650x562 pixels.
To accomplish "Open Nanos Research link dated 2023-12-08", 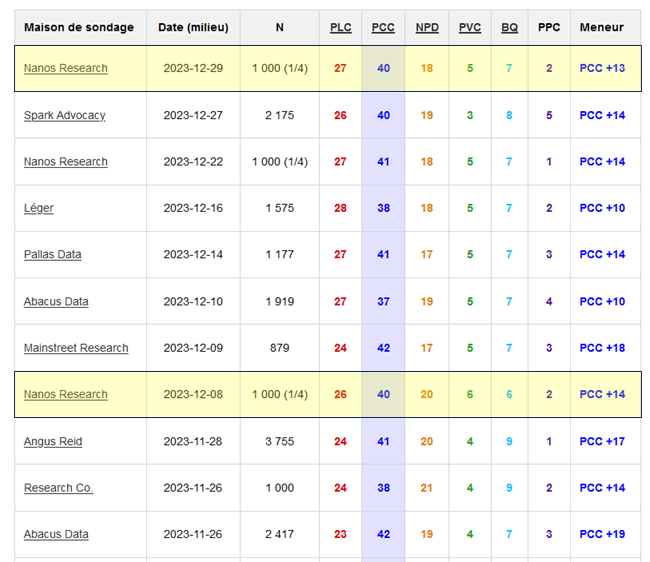I will [x=65, y=394].
